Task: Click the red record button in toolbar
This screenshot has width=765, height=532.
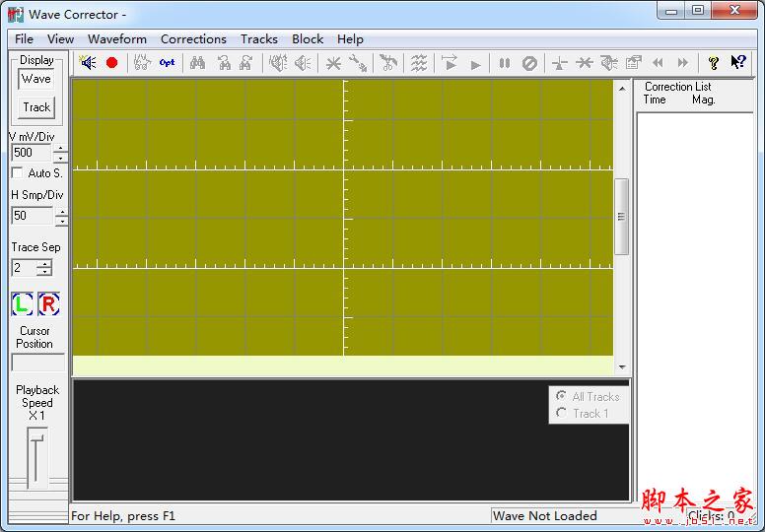Action: pos(111,63)
